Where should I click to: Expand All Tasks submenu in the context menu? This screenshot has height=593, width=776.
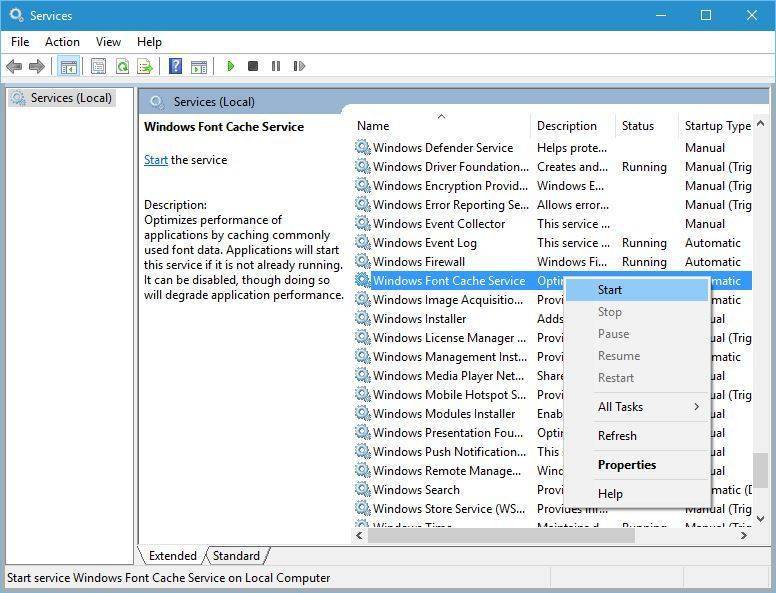point(636,407)
